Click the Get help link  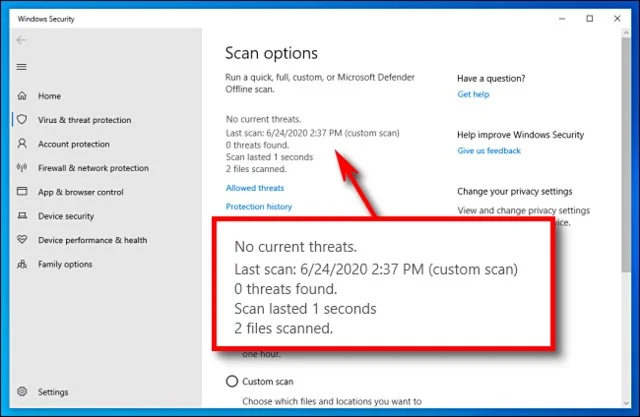coord(473,94)
